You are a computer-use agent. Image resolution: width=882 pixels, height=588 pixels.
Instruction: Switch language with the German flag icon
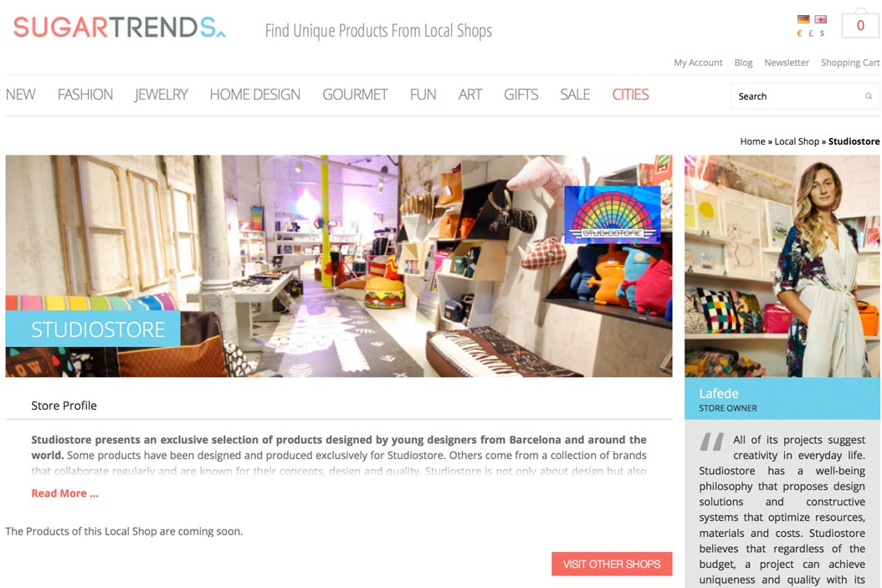tap(803, 19)
